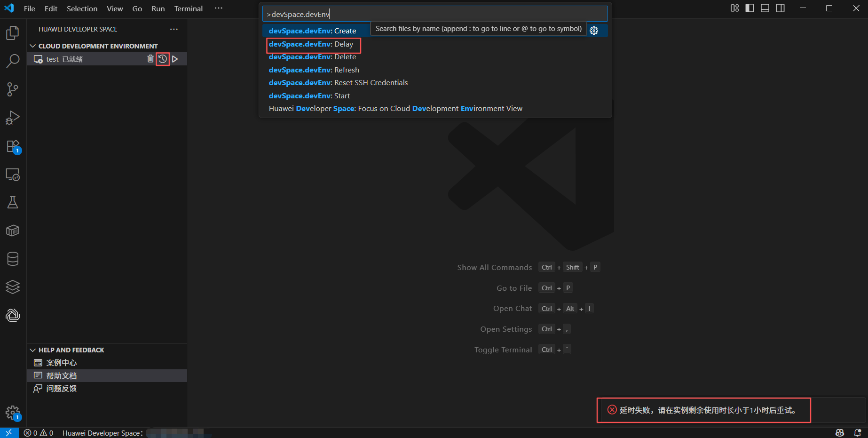Open Run and Debug view
Viewport: 868px width, 438px height.
[x=13, y=118]
